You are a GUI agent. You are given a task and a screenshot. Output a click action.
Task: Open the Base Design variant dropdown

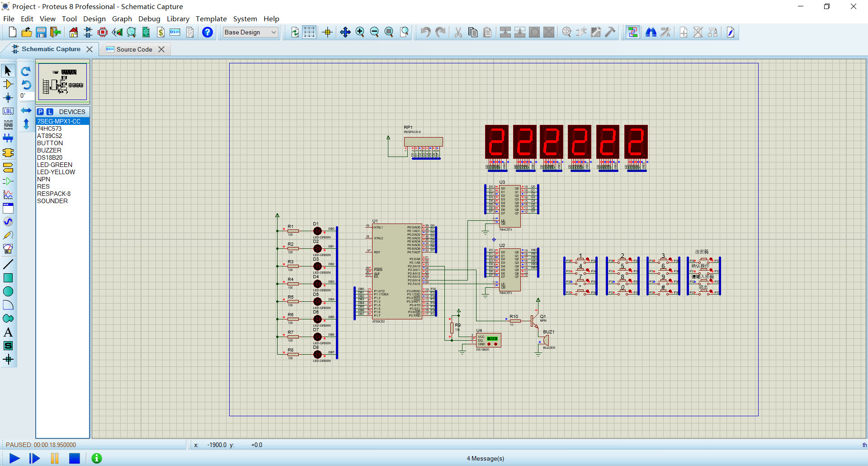click(x=250, y=32)
